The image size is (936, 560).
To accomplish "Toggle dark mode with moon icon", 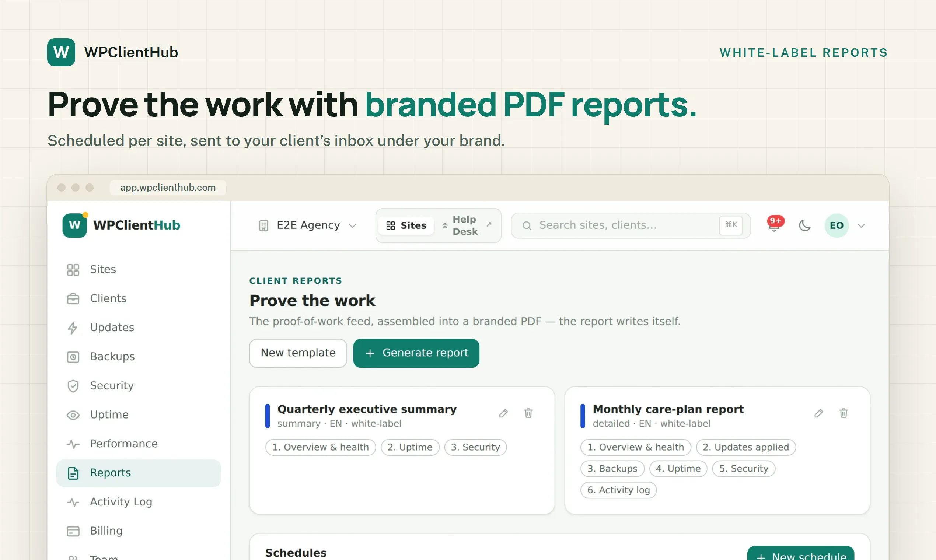I will [x=805, y=226].
